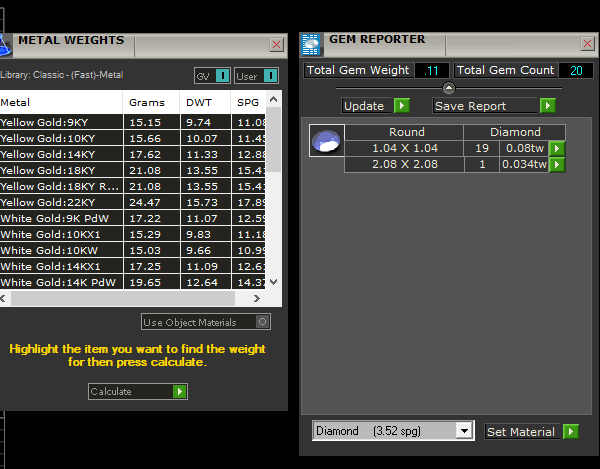
Task: Click green arrow beside 0.034tw diamond row
Action: (x=557, y=165)
